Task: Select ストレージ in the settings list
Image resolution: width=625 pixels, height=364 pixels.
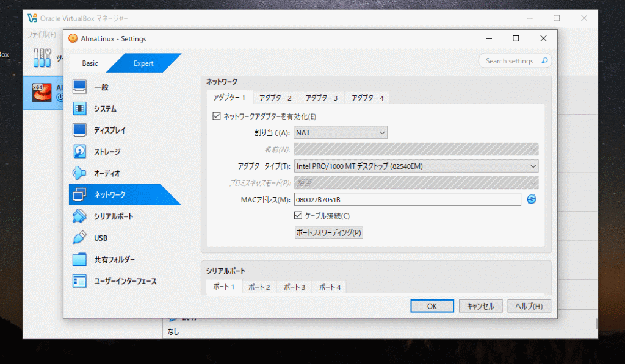Action: pos(107,152)
